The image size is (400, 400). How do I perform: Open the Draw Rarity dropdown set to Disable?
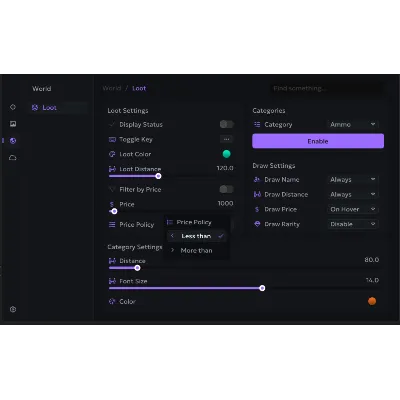(353, 224)
